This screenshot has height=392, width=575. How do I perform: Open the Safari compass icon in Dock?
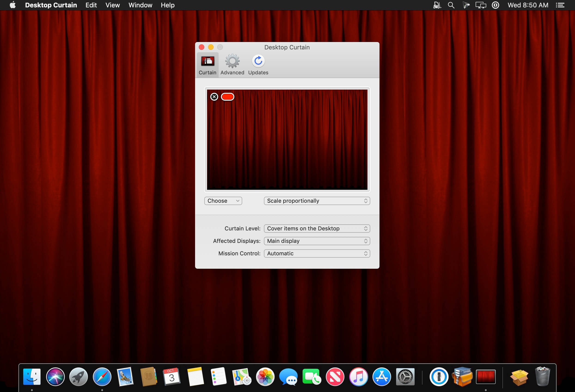[102, 377]
